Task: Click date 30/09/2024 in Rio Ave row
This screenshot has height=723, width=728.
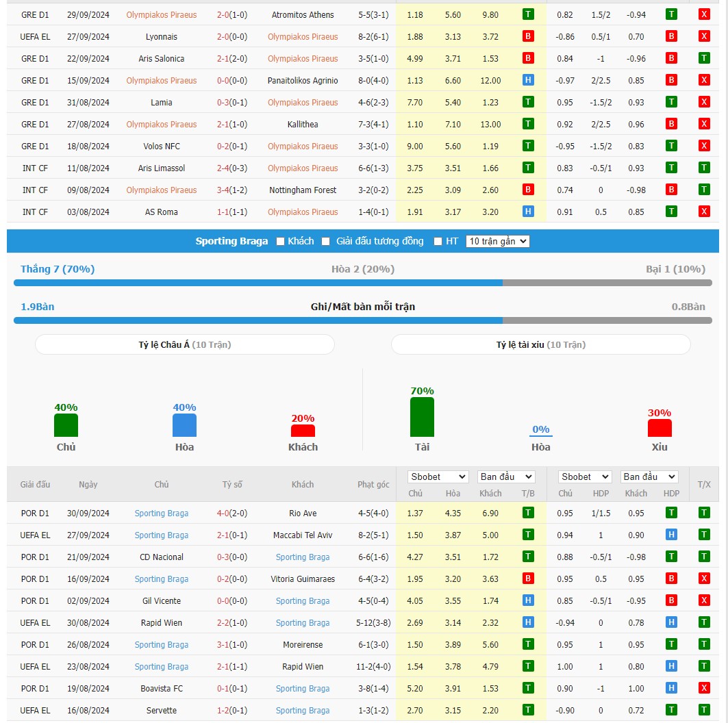Action: 88,513
